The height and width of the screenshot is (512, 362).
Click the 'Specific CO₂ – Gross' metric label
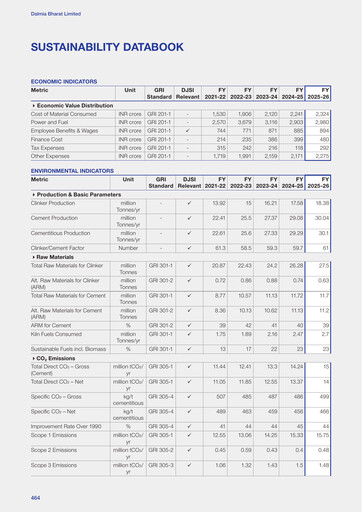tap(56, 397)
